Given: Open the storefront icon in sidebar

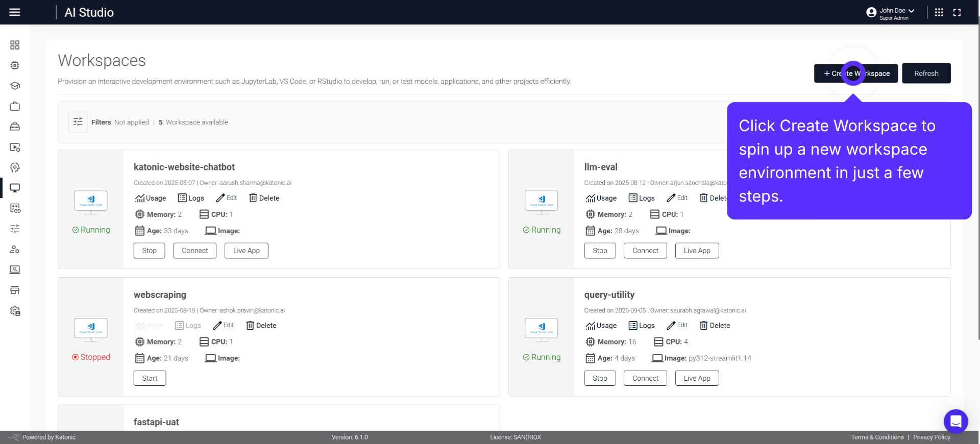Looking at the screenshot, I should (x=15, y=290).
